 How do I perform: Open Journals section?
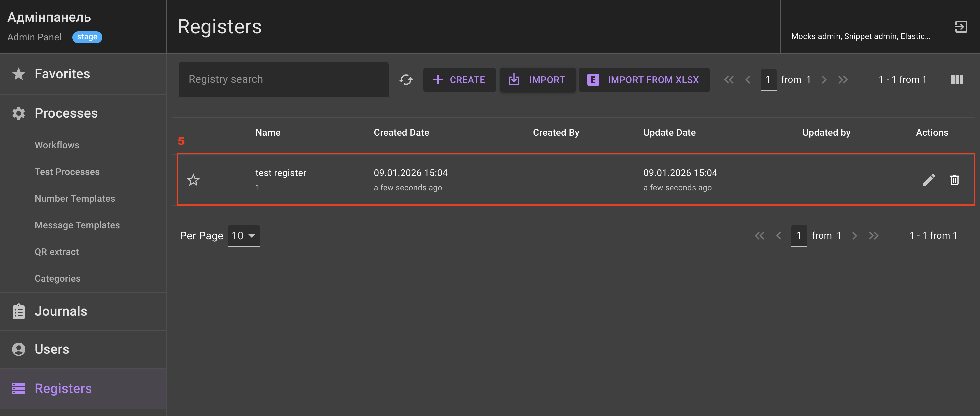[83, 311]
